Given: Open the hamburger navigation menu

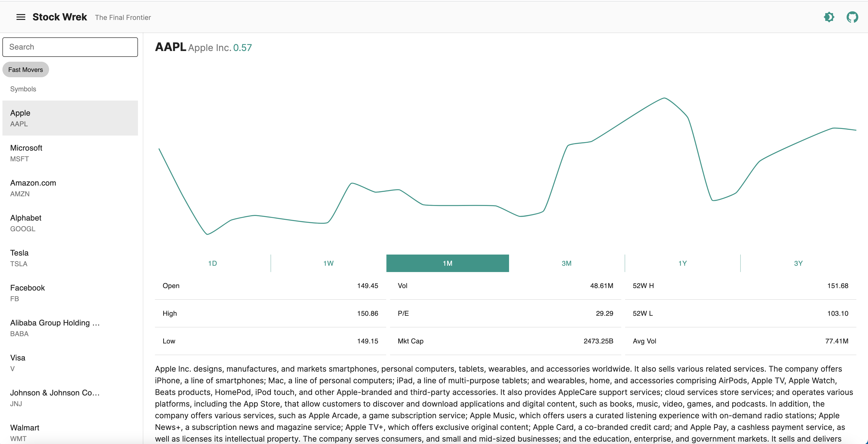Looking at the screenshot, I should [x=21, y=17].
